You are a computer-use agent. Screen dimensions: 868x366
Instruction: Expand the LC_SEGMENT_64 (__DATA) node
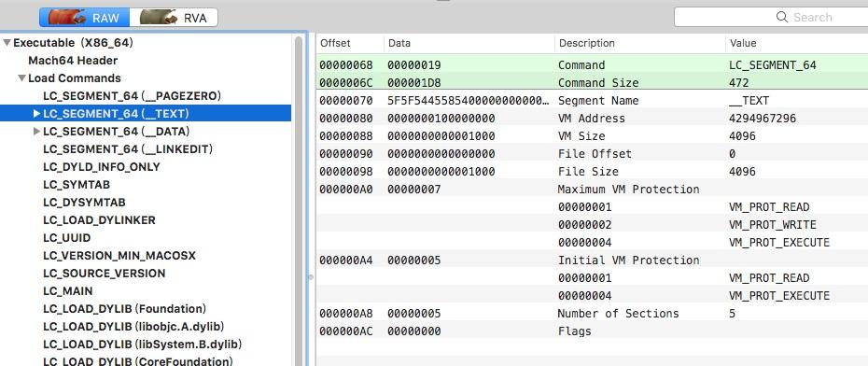click(36, 132)
